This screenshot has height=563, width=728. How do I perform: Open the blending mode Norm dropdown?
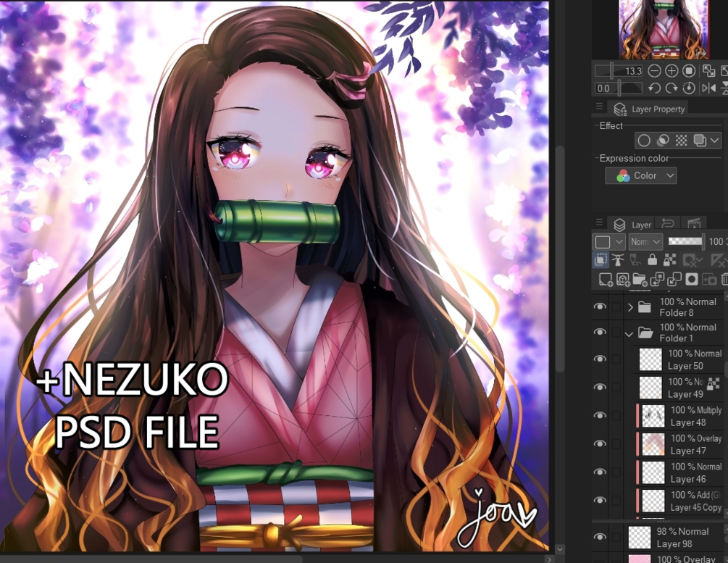pyautogui.click(x=646, y=242)
